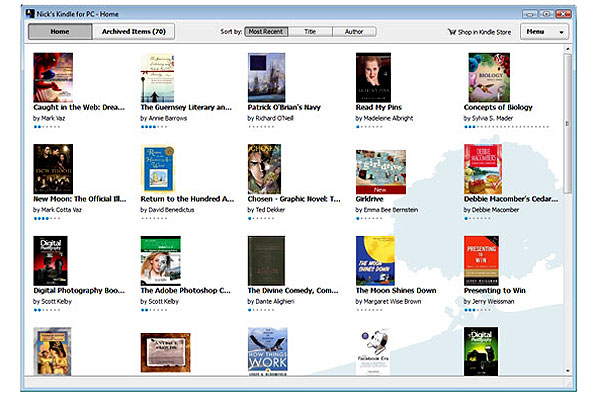The width and height of the screenshot is (596, 396).
Task: Open Presenting to Win cover
Action: [x=481, y=261]
